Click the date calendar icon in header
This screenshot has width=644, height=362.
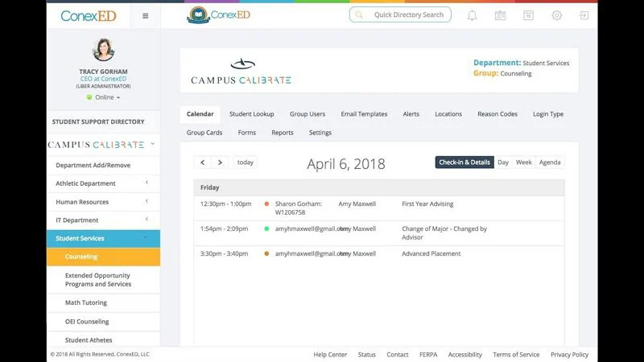pyautogui.click(x=528, y=15)
